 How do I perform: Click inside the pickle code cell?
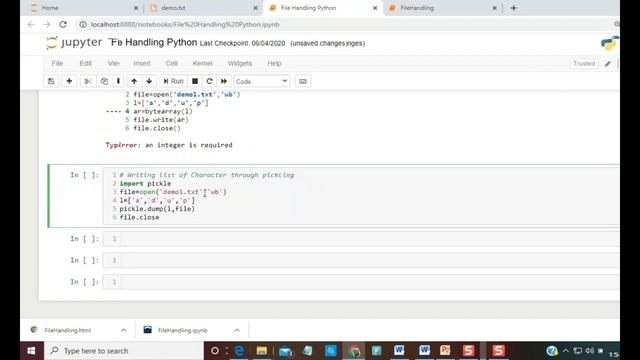361,196
